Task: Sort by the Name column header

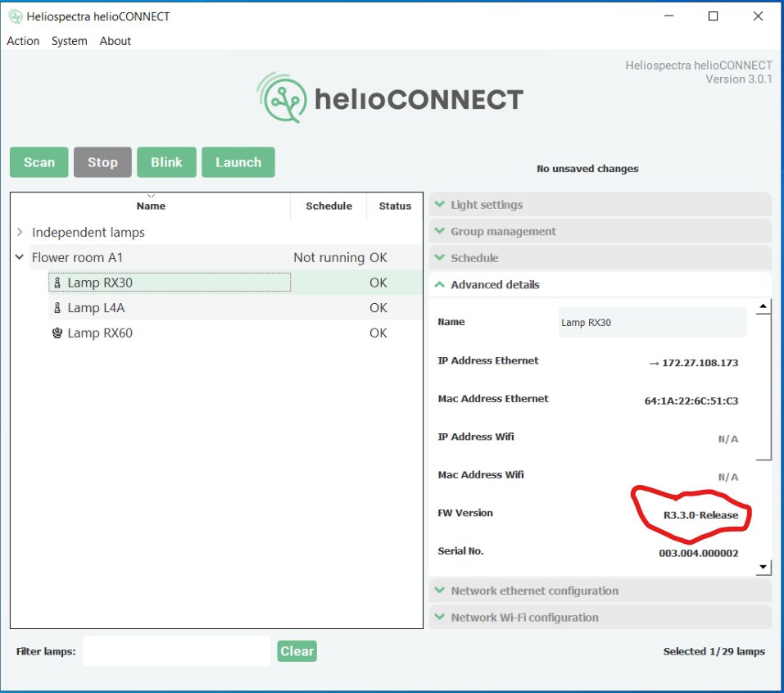Action: tap(151, 206)
